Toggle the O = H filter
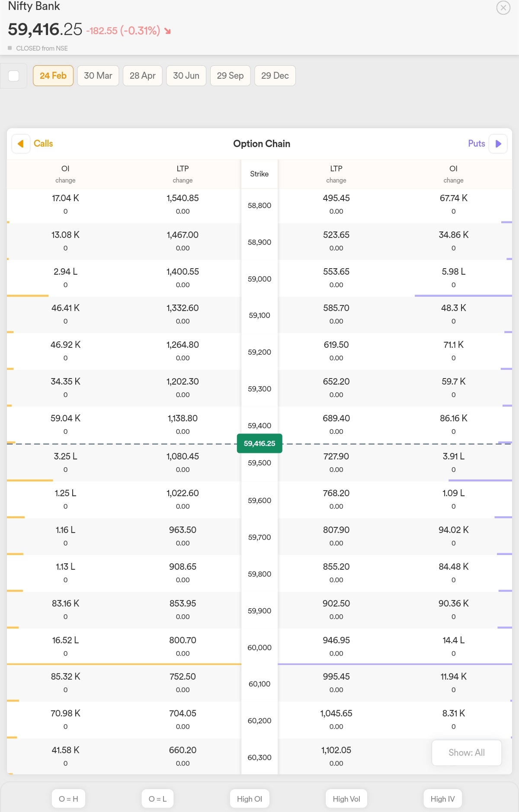 [68, 799]
